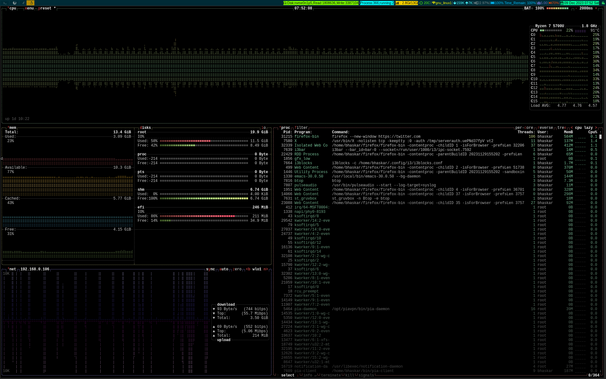The height and width of the screenshot is (379, 606).
Task: Toggle sync scaling in net box
Action: pos(211,269)
